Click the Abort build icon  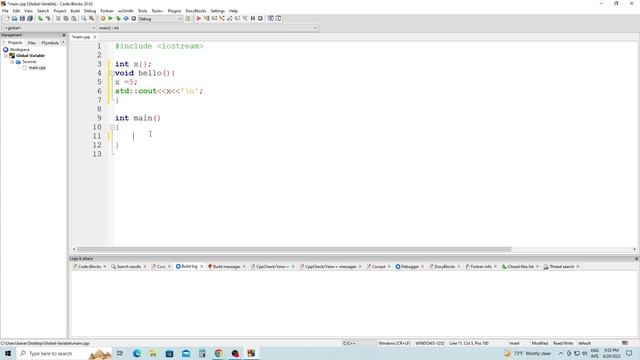(x=133, y=18)
